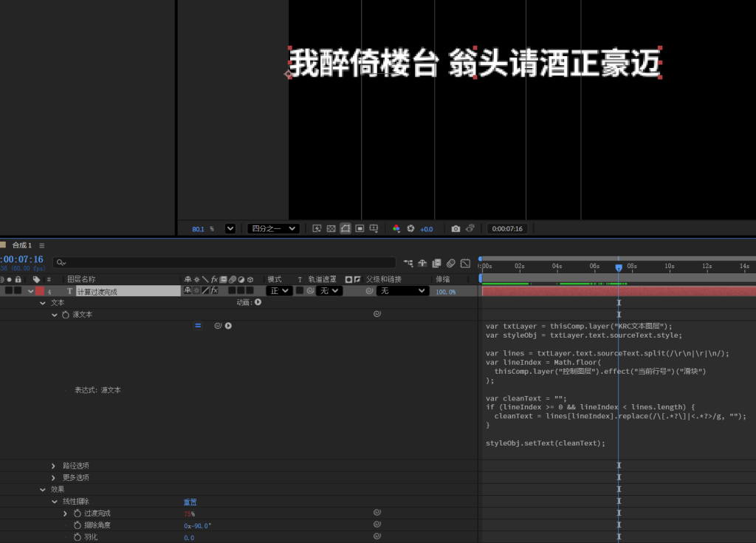The image size is (756, 543).
Task: Click the reset exposure icon
Action: (x=410, y=229)
